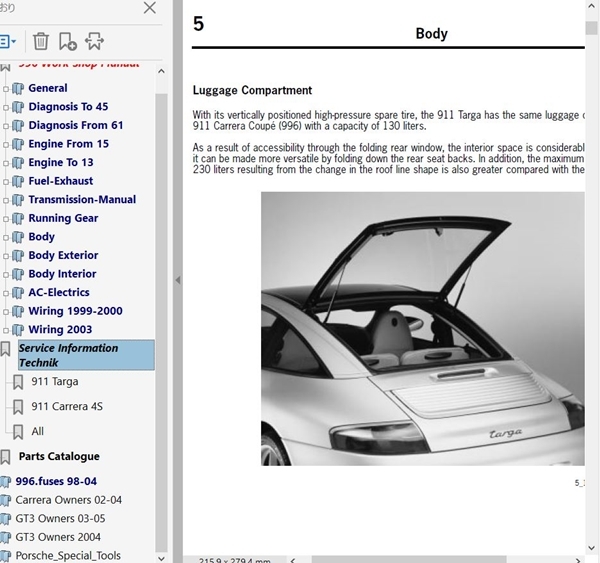This screenshot has height=563, width=600.
Task: Open the GT3 Owners 2004 bookmark
Action: click(58, 537)
